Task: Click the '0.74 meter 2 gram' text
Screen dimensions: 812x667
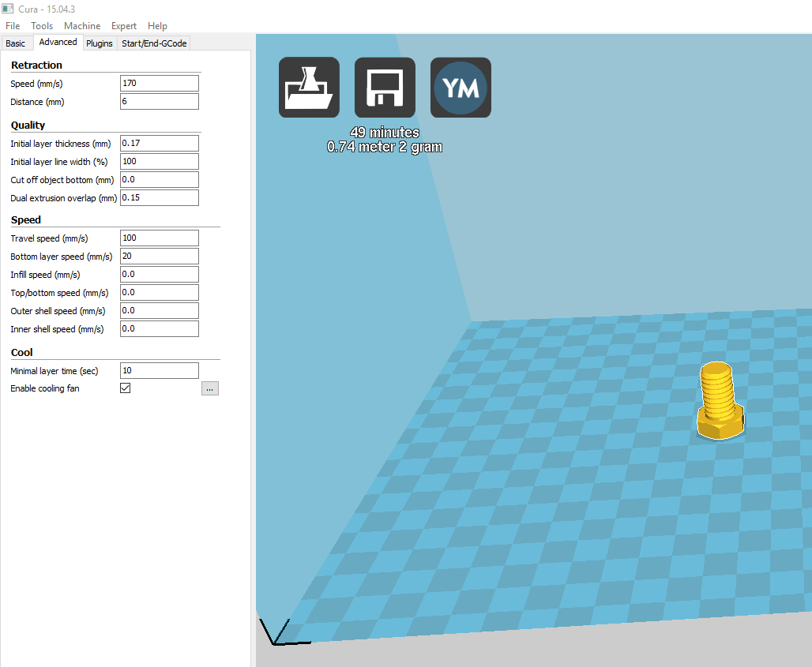Action: point(385,148)
